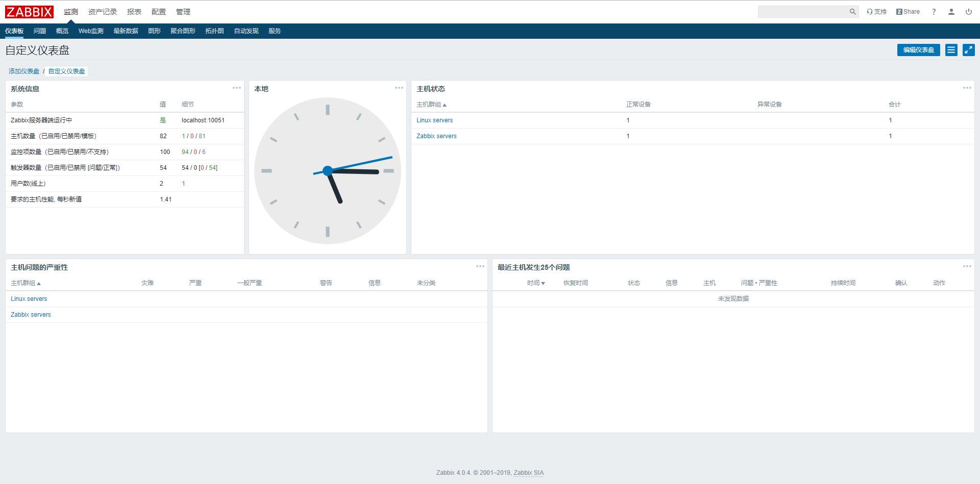
Task: Open the 报表 main menu
Action: click(134, 12)
